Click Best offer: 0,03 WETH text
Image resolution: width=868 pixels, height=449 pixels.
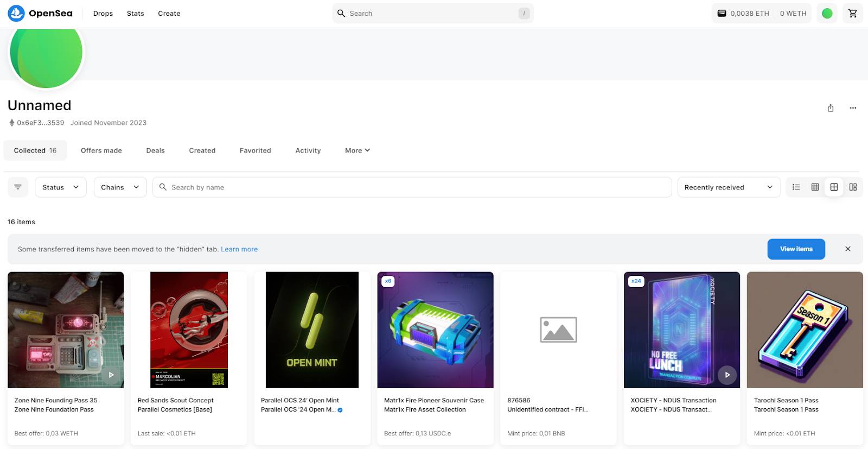pos(46,434)
